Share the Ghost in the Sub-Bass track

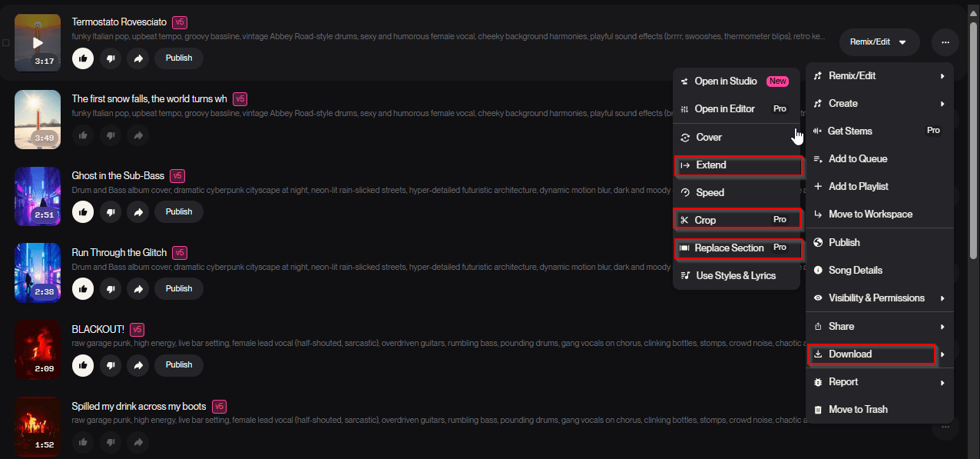138,212
